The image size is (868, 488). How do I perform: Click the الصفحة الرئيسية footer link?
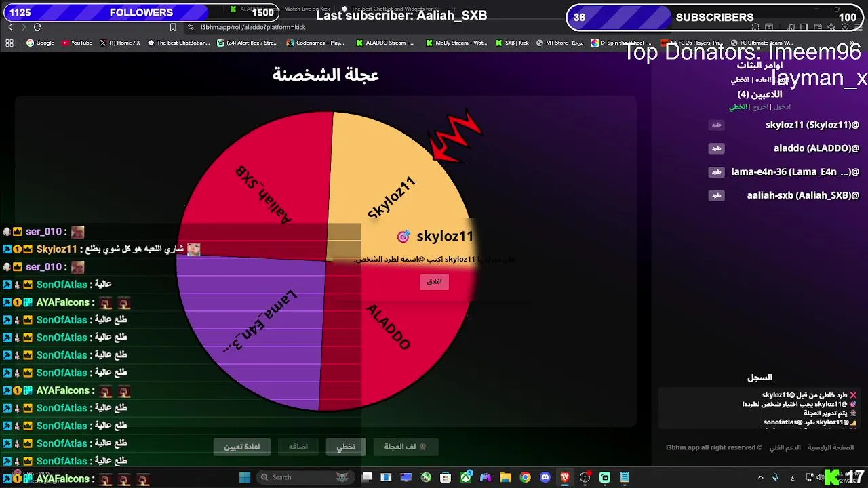(831, 447)
